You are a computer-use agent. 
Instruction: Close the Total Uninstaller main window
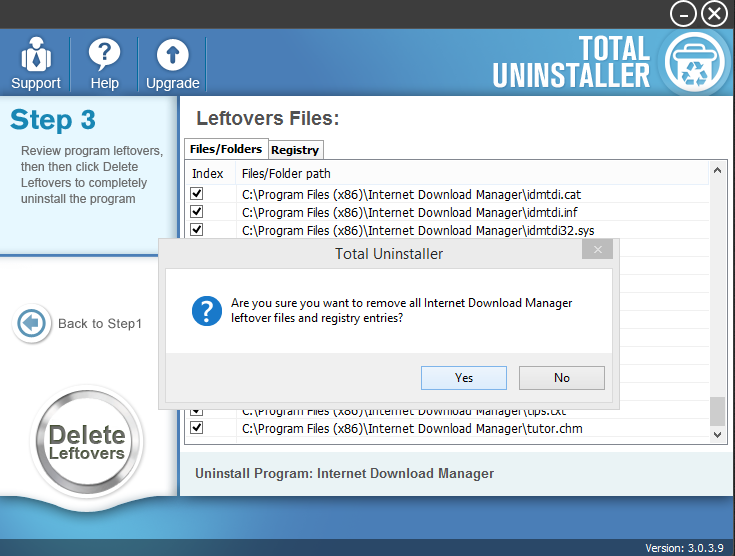714,14
